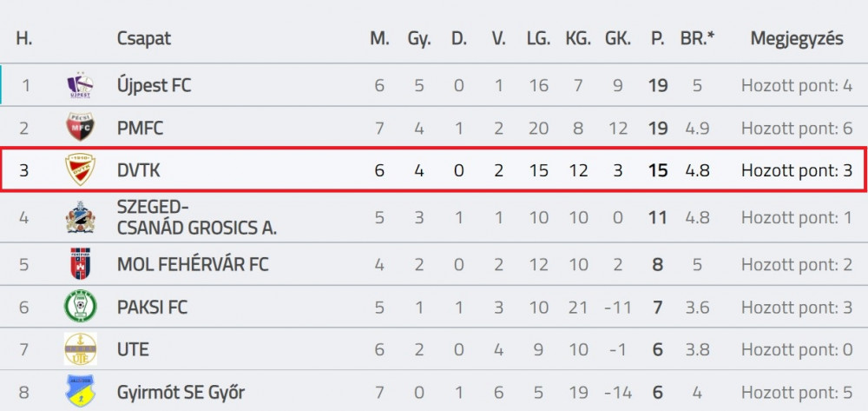Click the PMFC team logo
The image size is (868, 411).
coord(80,128)
